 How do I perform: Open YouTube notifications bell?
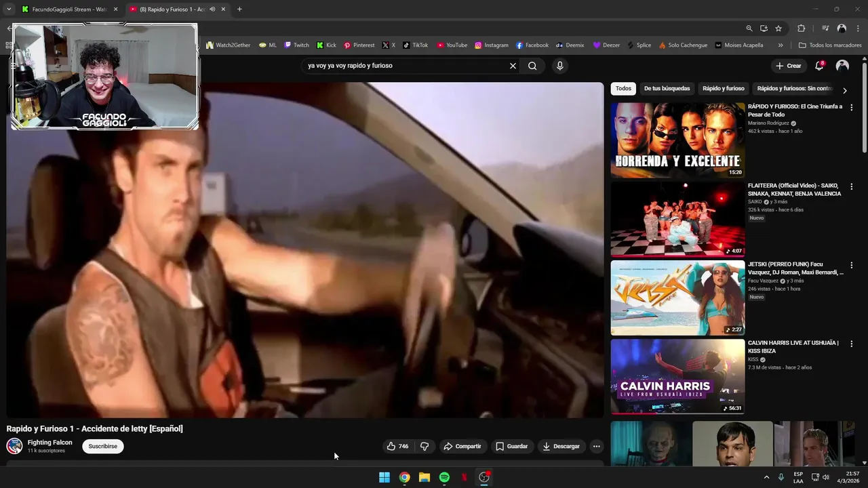coord(819,66)
